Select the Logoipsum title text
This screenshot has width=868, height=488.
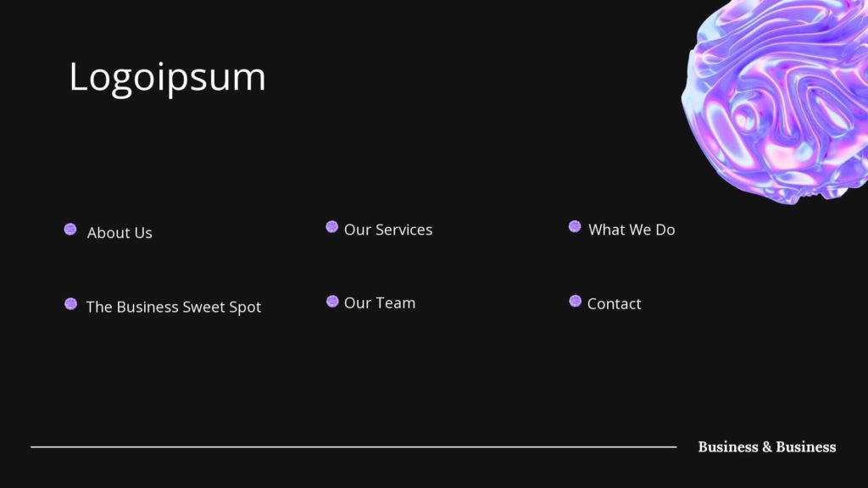point(167,77)
